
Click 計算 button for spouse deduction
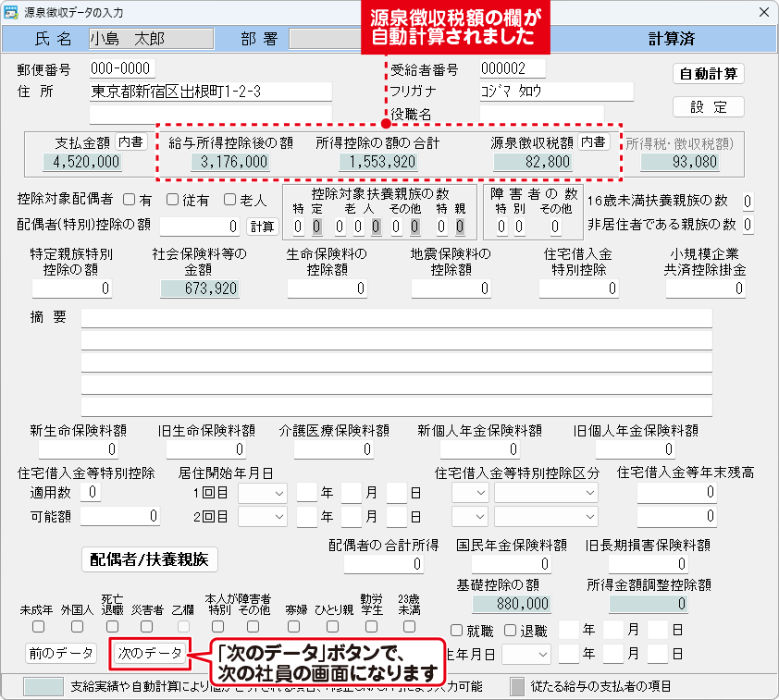click(x=262, y=226)
